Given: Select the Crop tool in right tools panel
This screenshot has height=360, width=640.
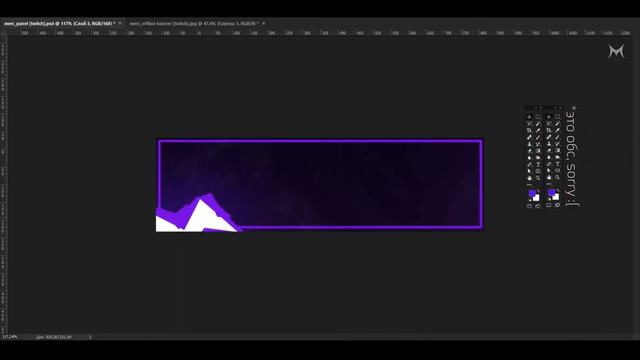Looking at the screenshot, I should click(x=549, y=130).
